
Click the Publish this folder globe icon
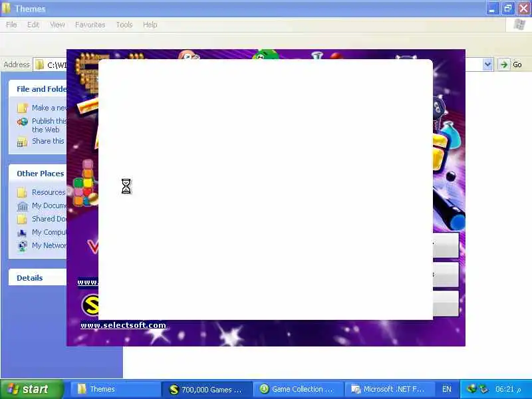23,122
